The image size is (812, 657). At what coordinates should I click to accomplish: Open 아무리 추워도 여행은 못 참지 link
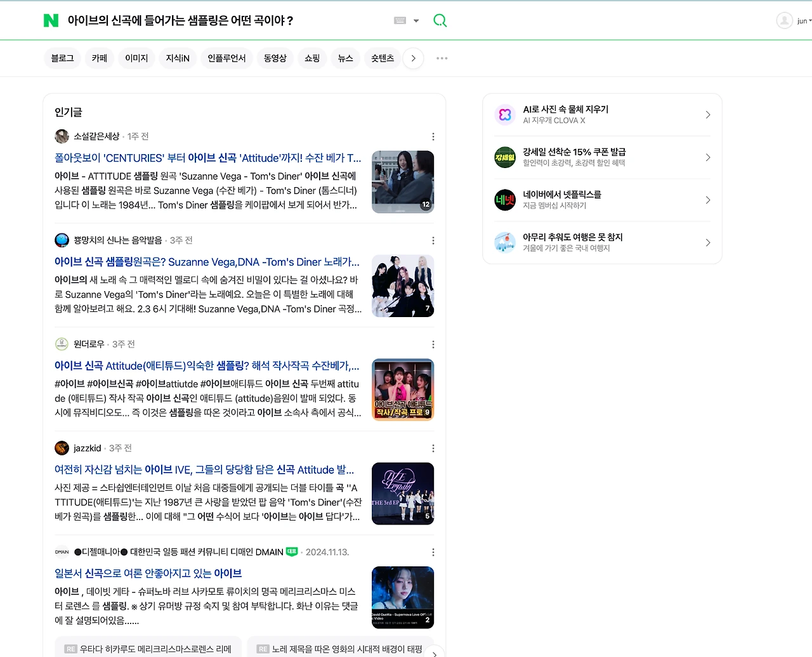tap(573, 237)
